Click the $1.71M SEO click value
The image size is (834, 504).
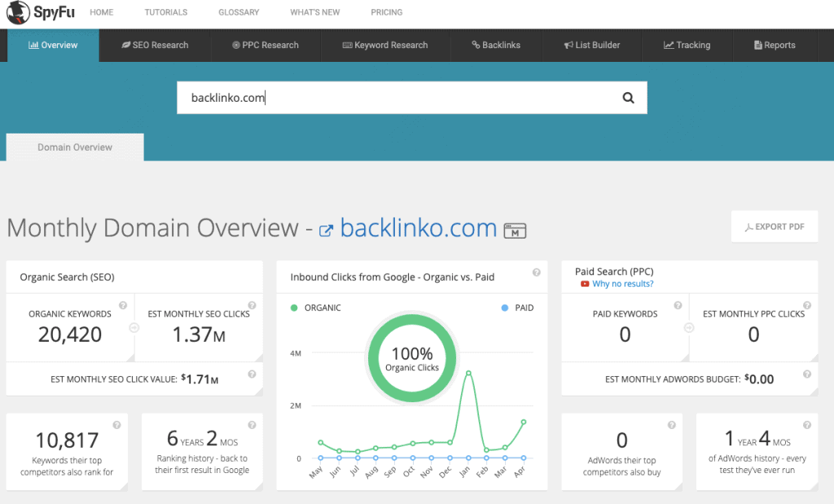200,379
